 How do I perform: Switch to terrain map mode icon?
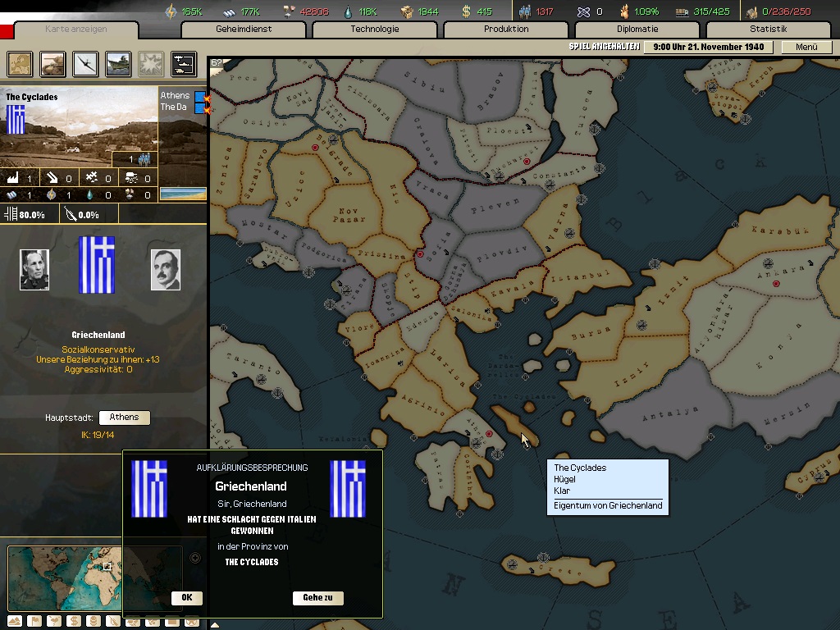[16, 622]
